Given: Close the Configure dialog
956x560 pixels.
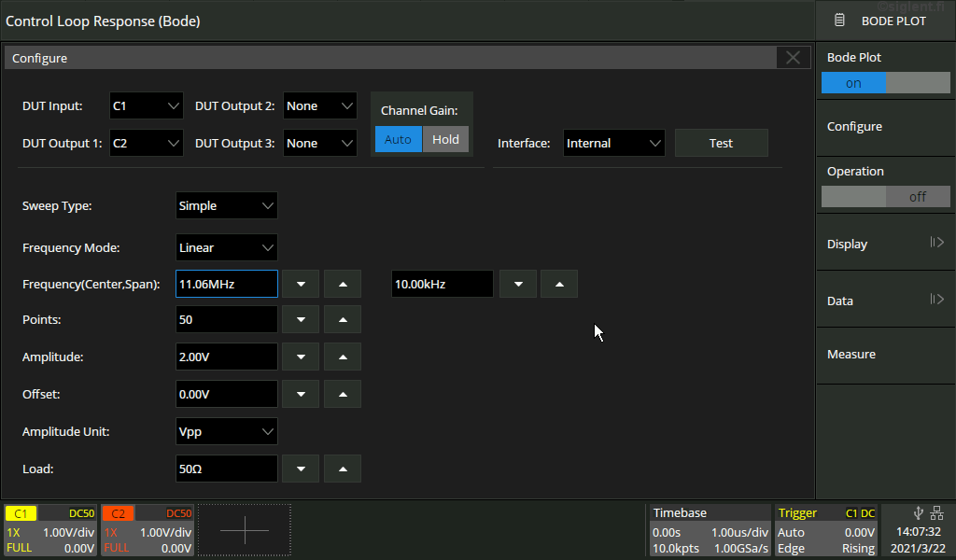Looking at the screenshot, I should tap(793, 58).
